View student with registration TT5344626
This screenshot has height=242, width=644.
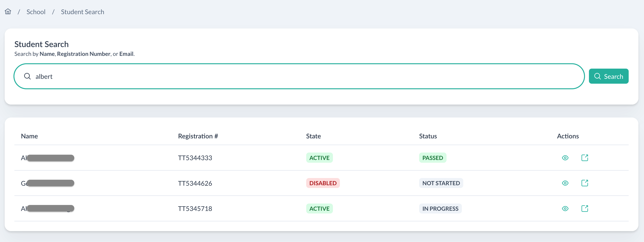[565, 183]
